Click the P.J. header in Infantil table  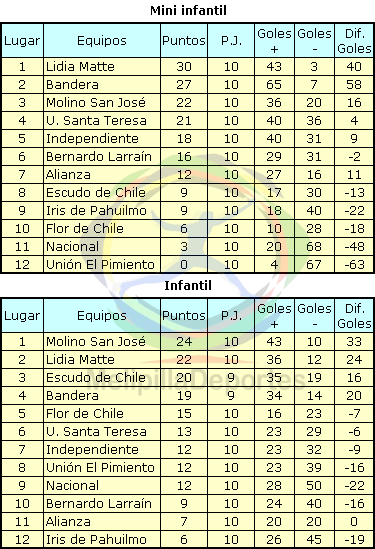point(231,315)
